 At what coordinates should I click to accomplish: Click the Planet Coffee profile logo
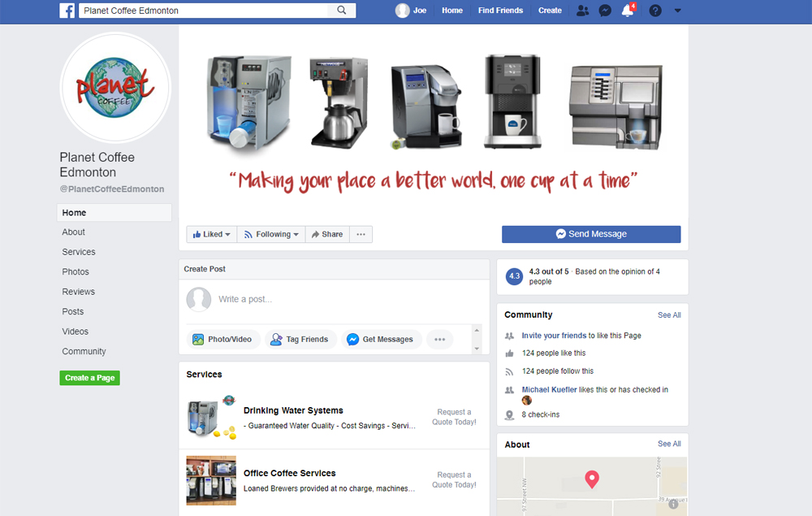115,88
